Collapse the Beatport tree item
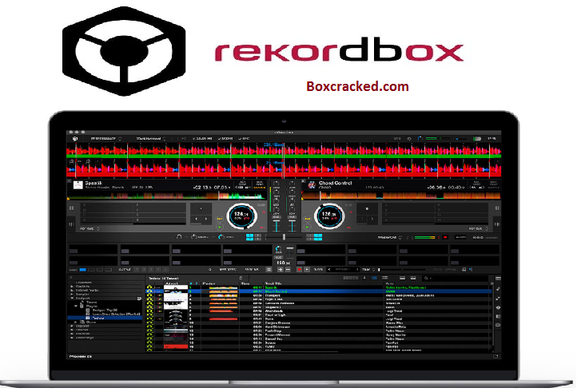The image size is (577, 392). [x=72, y=299]
